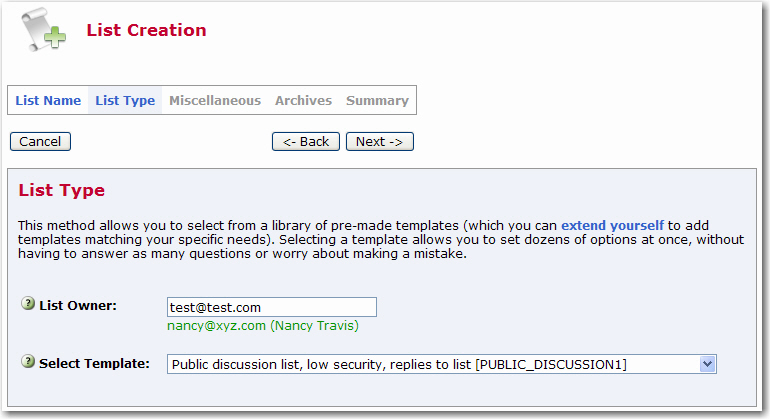Open the Archives tab
Viewport: 770px width, 419px height.
pyautogui.click(x=303, y=100)
